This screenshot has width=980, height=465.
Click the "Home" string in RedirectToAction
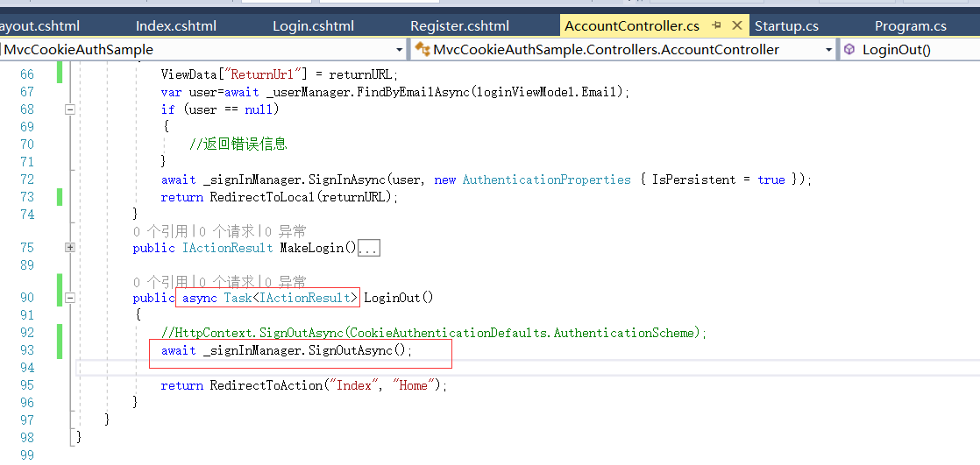pos(413,385)
